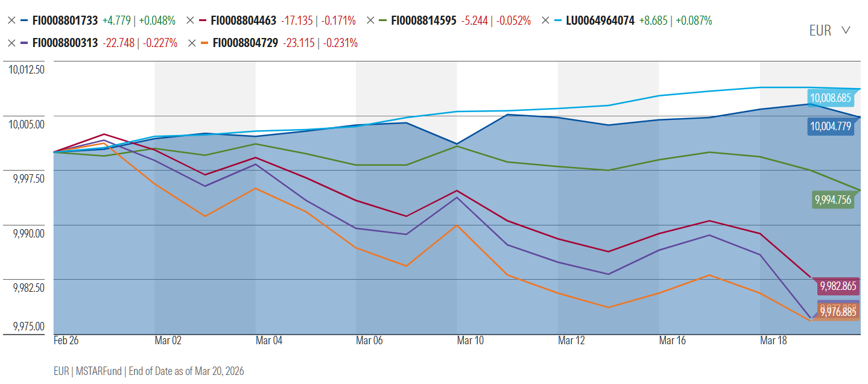Click the FI0008801733 legend label
868x384 pixels.
(65, 20)
